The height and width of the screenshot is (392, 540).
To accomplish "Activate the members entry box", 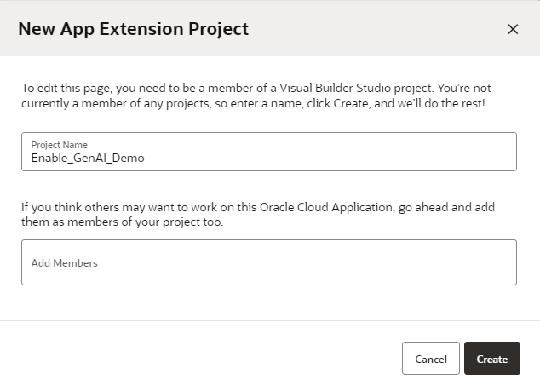I will tap(268, 262).
